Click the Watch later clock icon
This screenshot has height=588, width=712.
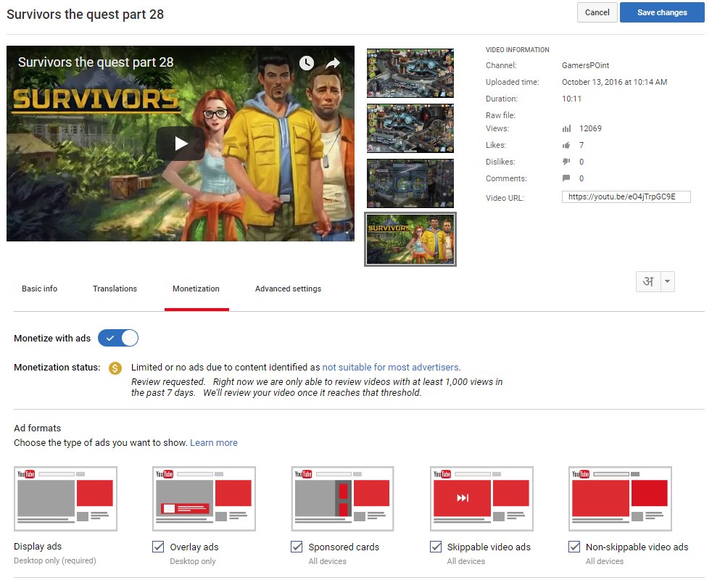tap(307, 62)
